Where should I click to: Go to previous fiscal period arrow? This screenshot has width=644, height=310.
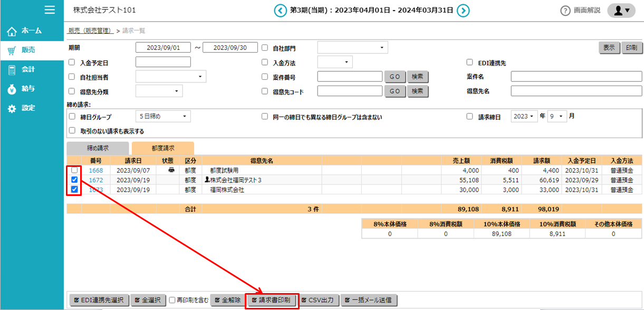(x=280, y=11)
